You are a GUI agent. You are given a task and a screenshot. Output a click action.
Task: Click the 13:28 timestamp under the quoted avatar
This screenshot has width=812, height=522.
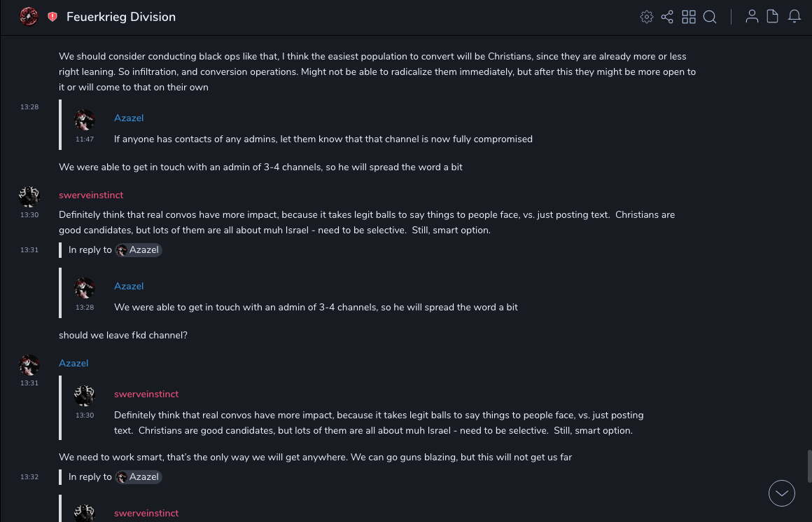coord(85,308)
